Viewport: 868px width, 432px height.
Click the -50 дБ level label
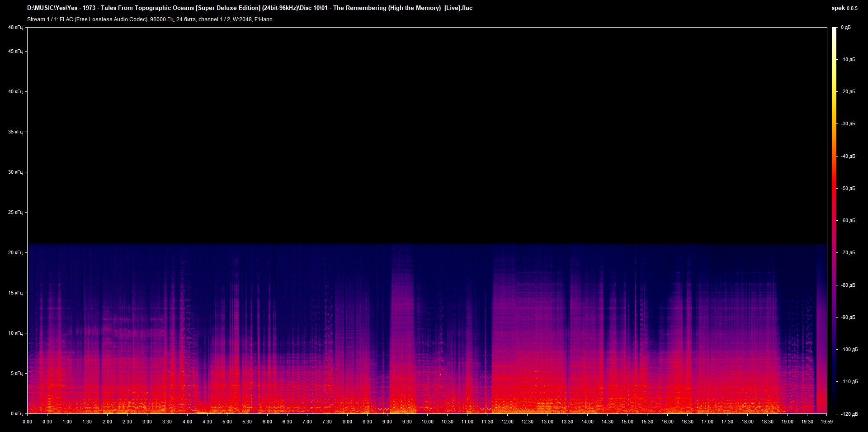click(848, 188)
